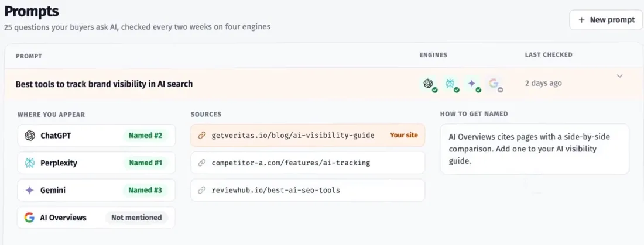Screen dimensions: 644x245
Task: Click the Perplexity logo in Where You Appear
Action: 30,163
